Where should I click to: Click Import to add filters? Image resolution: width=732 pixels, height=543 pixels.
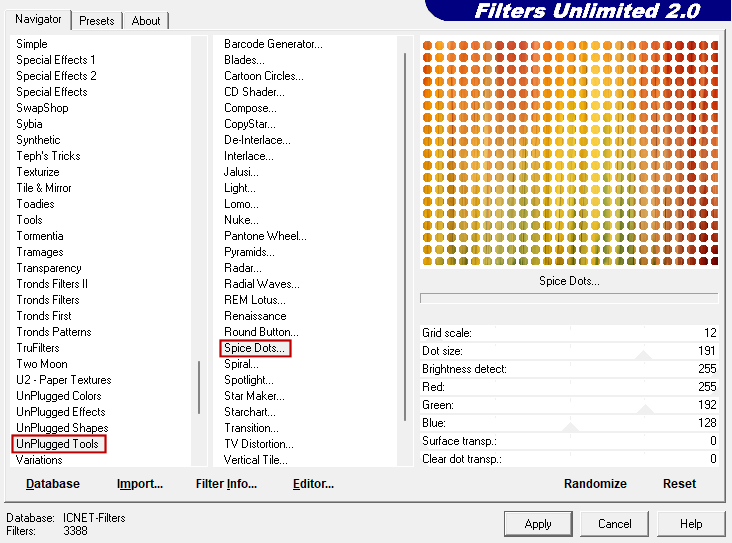click(x=140, y=484)
